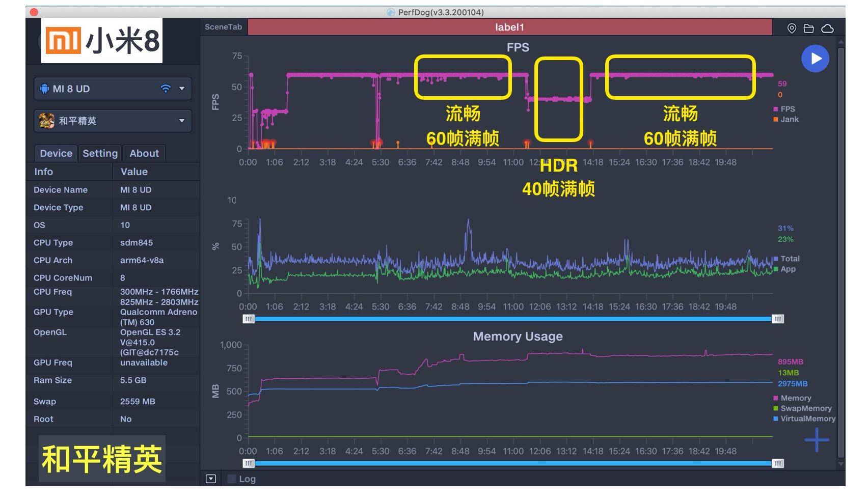The image size is (868, 503).
Task: Click the blue play record button
Action: click(x=815, y=59)
